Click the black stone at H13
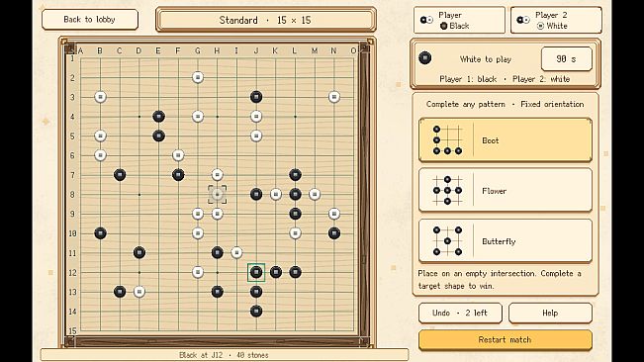Screen dimensions: 644x362 pos(218,292)
